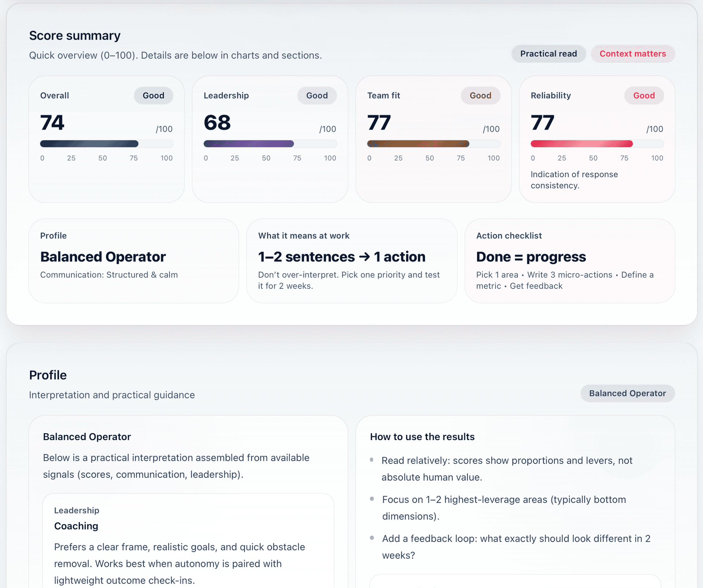Open the "Action checklist" card
703x588 pixels.
(569, 261)
